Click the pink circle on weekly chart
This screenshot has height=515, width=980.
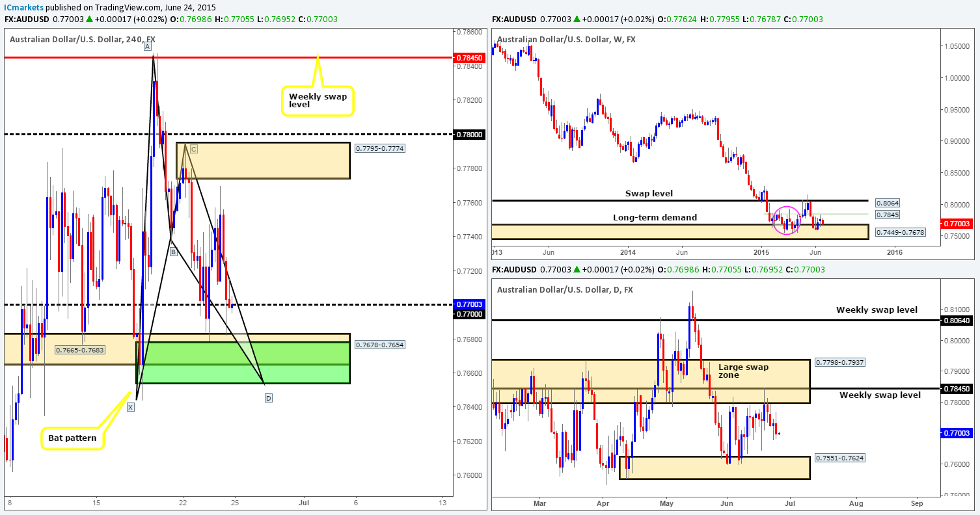[787, 219]
